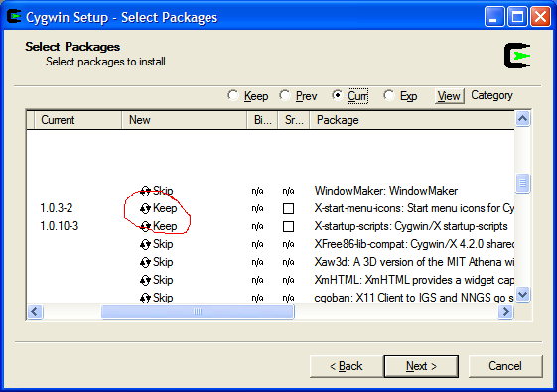Cycle the cgoban Skip icon
The height and width of the screenshot is (392, 557).
coord(145,297)
